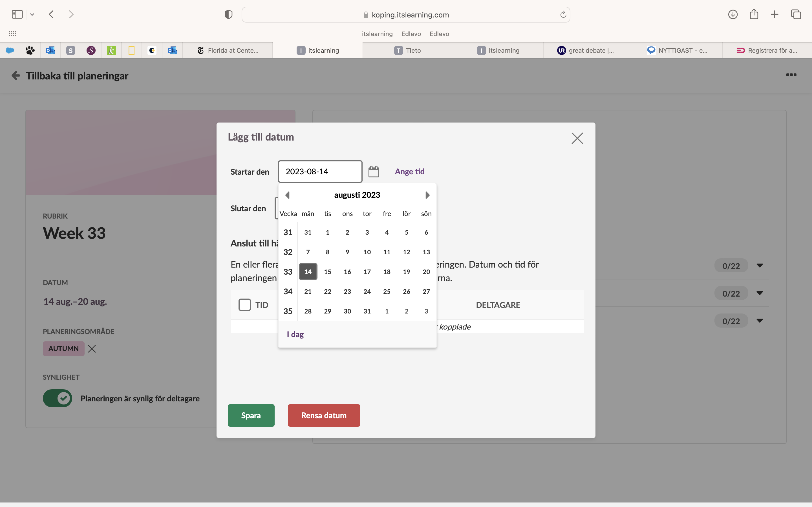Image resolution: width=812 pixels, height=507 pixels.
Task: Close the Lägg till datum dialog
Action: 577,138
